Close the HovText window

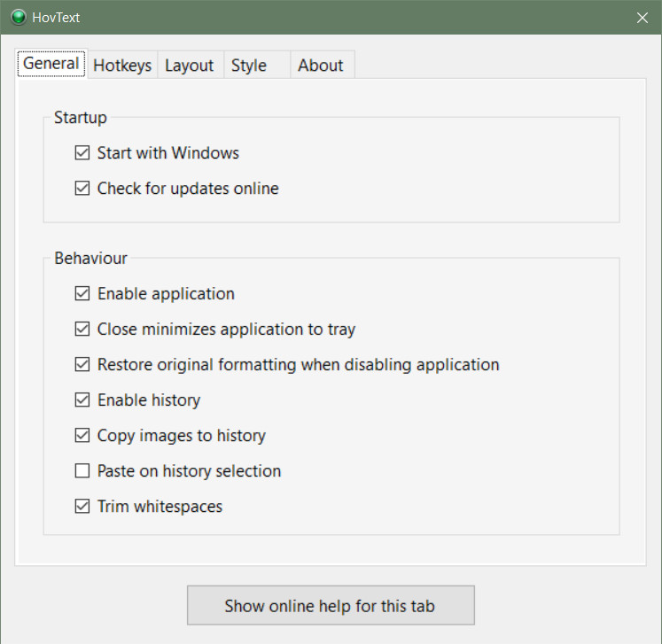click(x=643, y=18)
